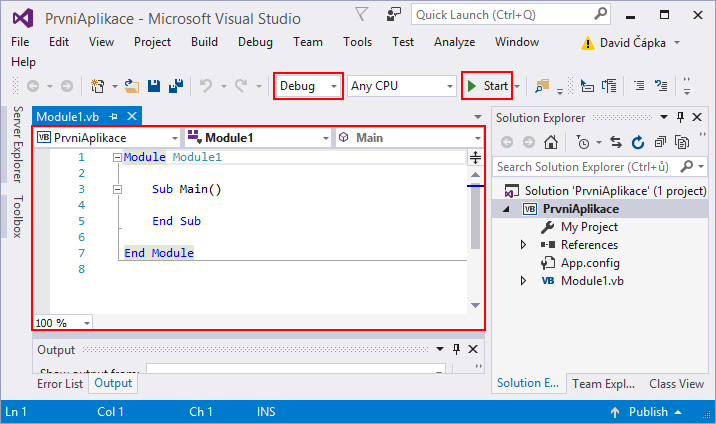Click the editor vertical scrollbar thumb
The image size is (716, 424).
click(475, 215)
